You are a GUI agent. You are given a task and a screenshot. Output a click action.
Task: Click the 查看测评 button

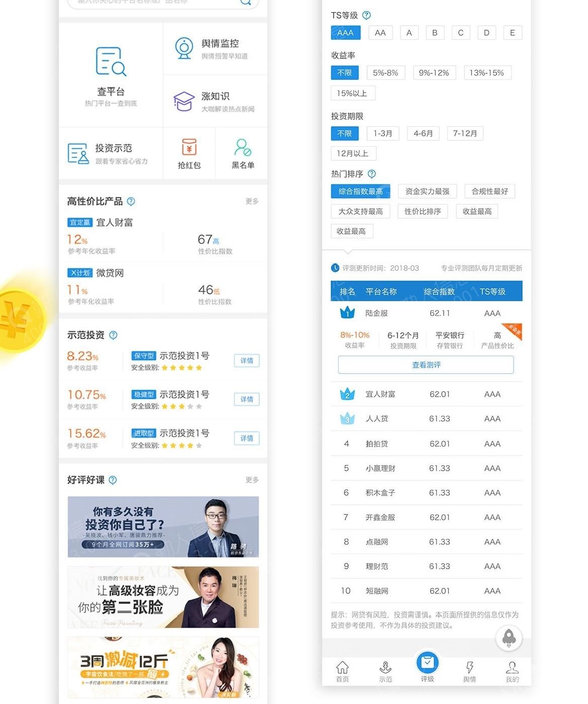(426, 365)
